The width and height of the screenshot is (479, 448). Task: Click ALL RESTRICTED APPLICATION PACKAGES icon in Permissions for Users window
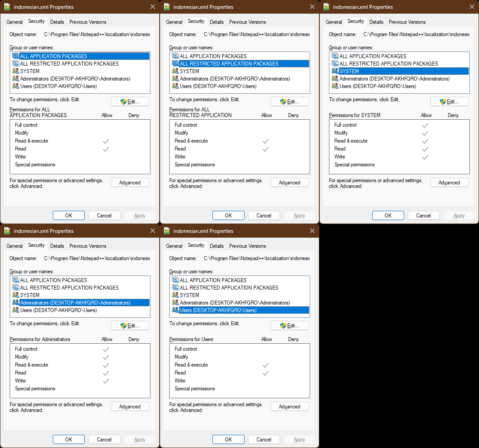[176, 287]
